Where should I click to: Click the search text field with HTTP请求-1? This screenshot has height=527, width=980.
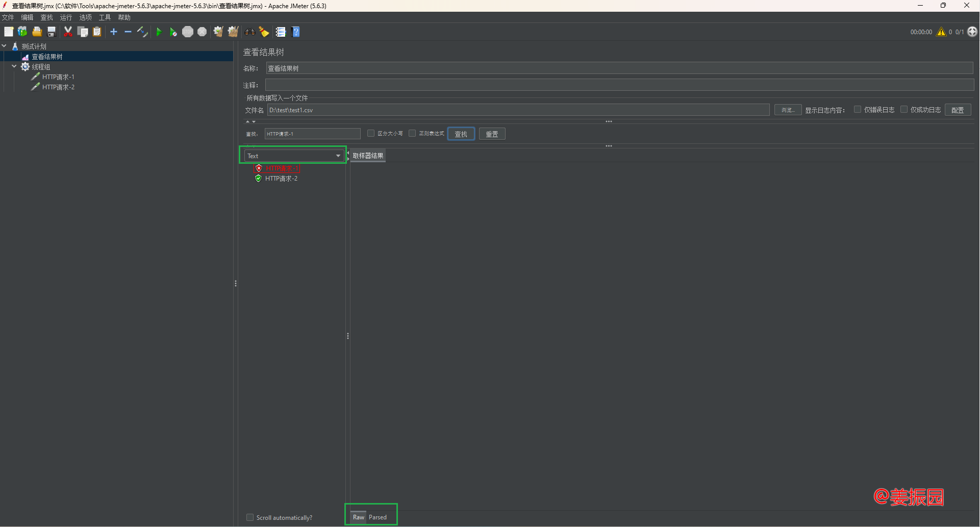point(312,134)
